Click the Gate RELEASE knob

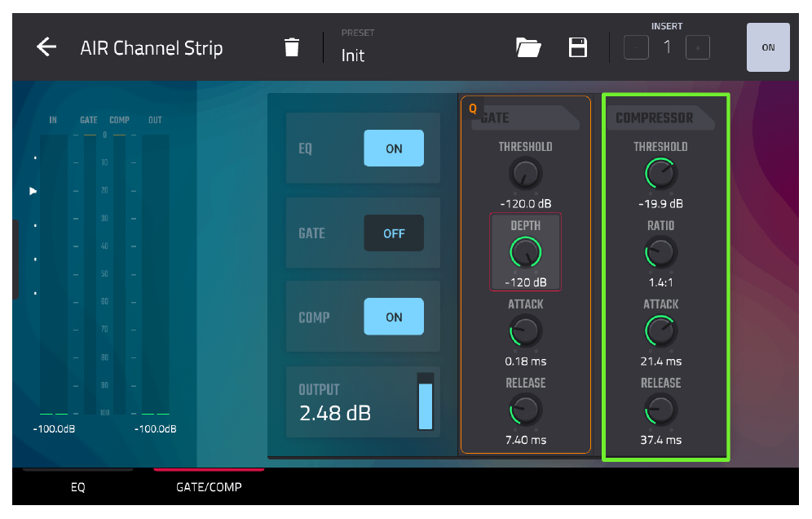pyautogui.click(x=525, y=410)
